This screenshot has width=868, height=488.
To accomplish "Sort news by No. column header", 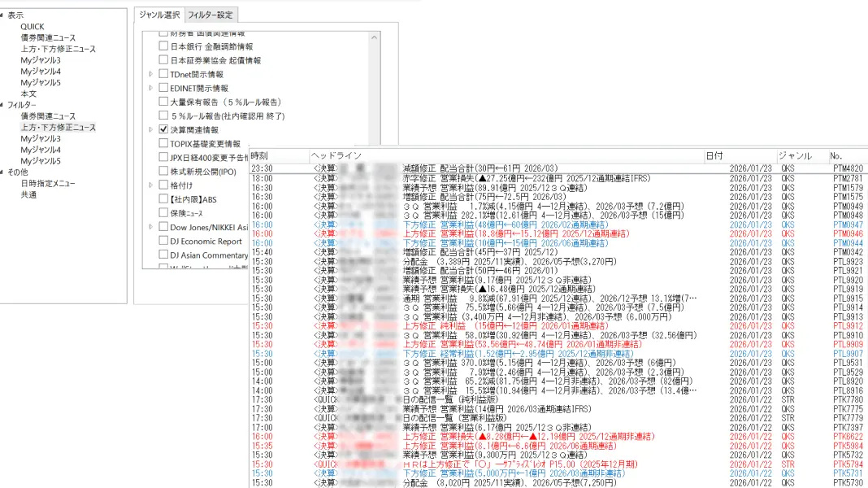I will [x=848, y=155].
